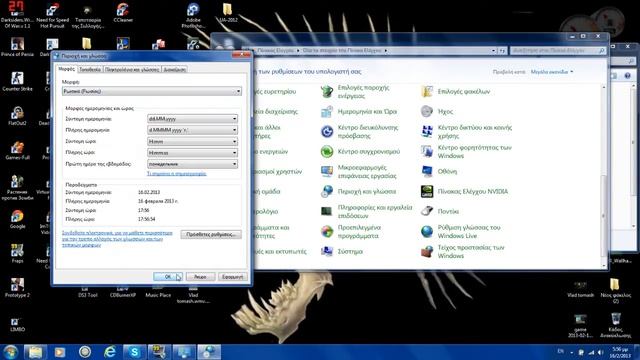Open Performance Information and Tools icon
Screen dimensions: 640x360
327,211
